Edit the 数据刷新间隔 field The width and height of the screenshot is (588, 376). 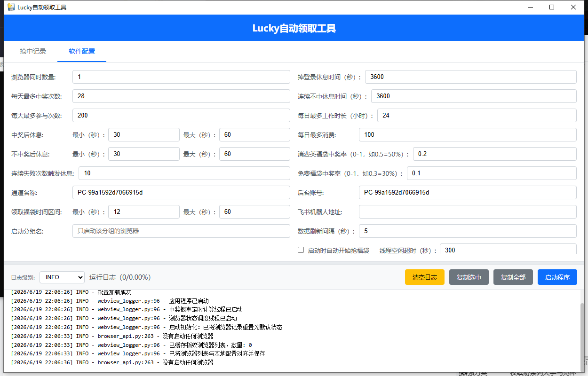[x=468, y=231]
